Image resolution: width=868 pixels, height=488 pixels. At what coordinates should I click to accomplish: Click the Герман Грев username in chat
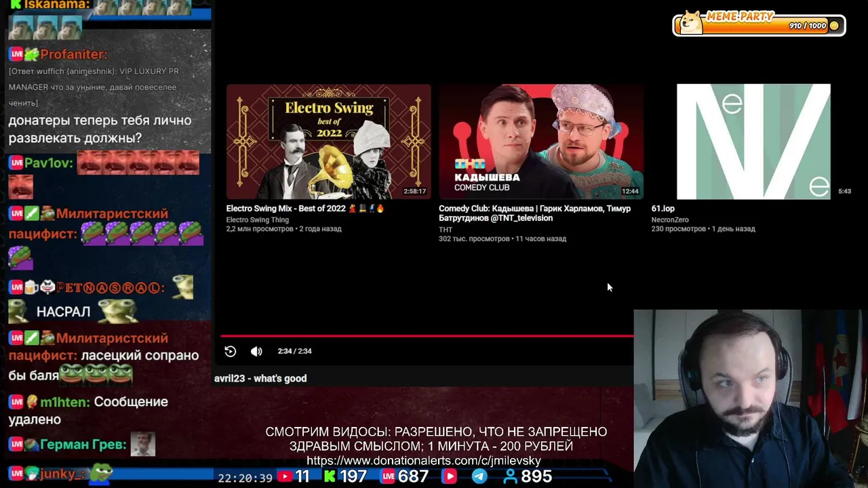pyautogui.click(x=83, y=445)
